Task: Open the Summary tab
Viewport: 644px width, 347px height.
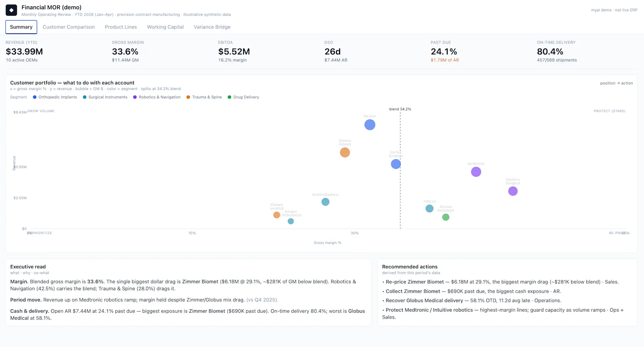Action: click(x=21, y=27)
